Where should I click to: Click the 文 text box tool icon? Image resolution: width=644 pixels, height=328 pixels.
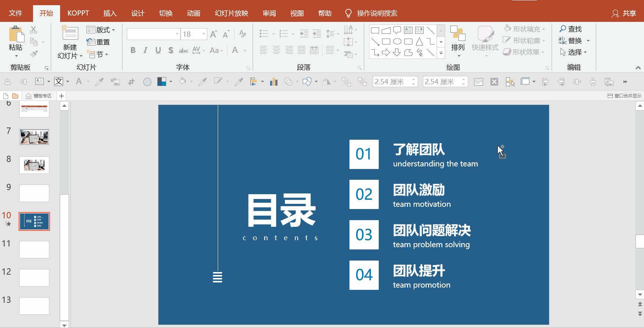tap(59, 82)
